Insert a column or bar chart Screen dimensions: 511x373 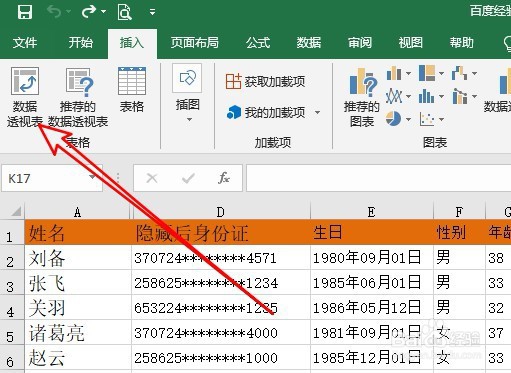coord(394,73)
